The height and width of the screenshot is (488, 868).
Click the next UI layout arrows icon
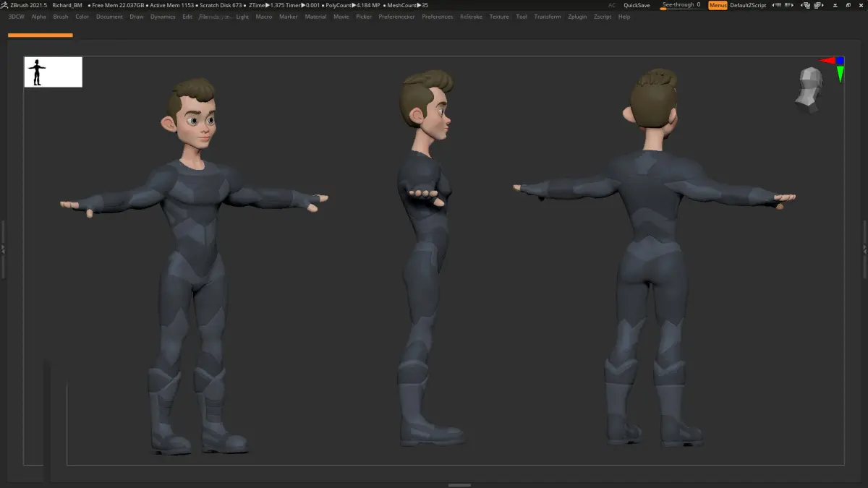[819, 5]
